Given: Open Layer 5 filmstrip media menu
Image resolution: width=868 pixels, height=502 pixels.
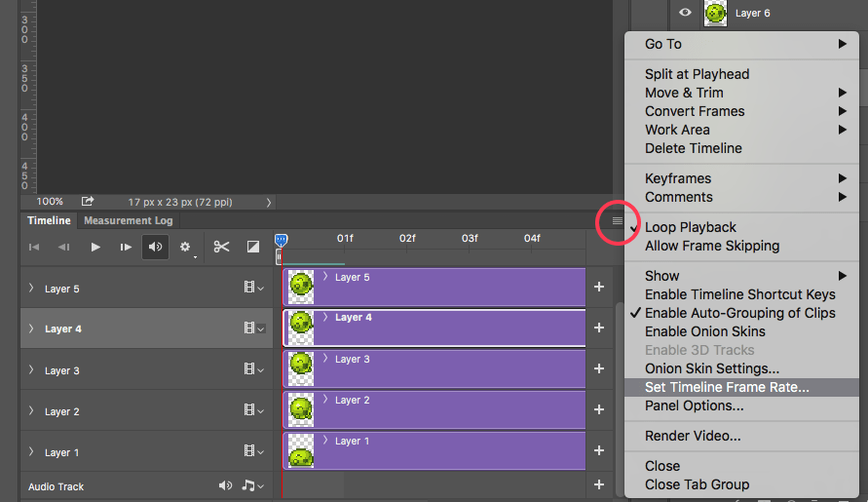Looking at the screenshot, I should point(254,287).
